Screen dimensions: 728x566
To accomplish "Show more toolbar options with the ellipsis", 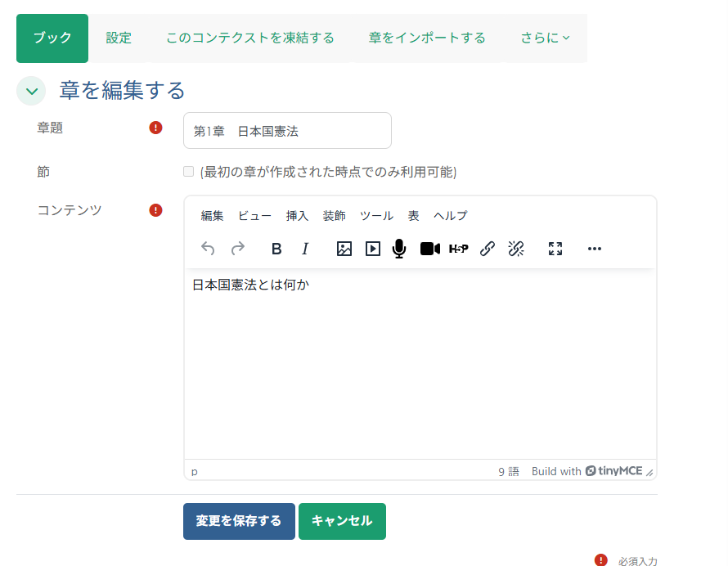I will (x=595, y=249).
